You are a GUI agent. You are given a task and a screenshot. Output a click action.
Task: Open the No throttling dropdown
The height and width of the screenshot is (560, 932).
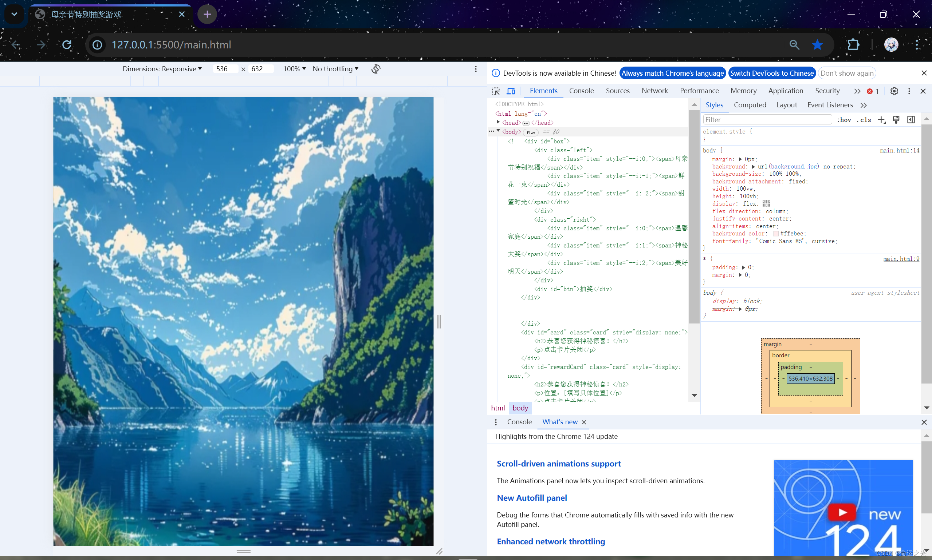pos(335,69)
